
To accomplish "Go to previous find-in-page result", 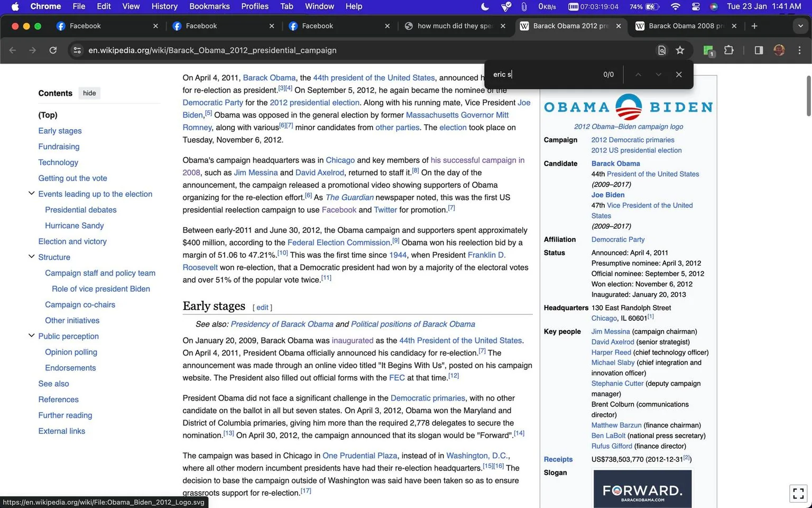I will (x=638, y=75).
